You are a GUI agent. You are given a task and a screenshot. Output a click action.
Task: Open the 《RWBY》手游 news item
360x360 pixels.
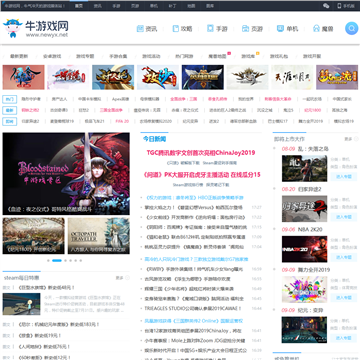[x=194, y=269]
